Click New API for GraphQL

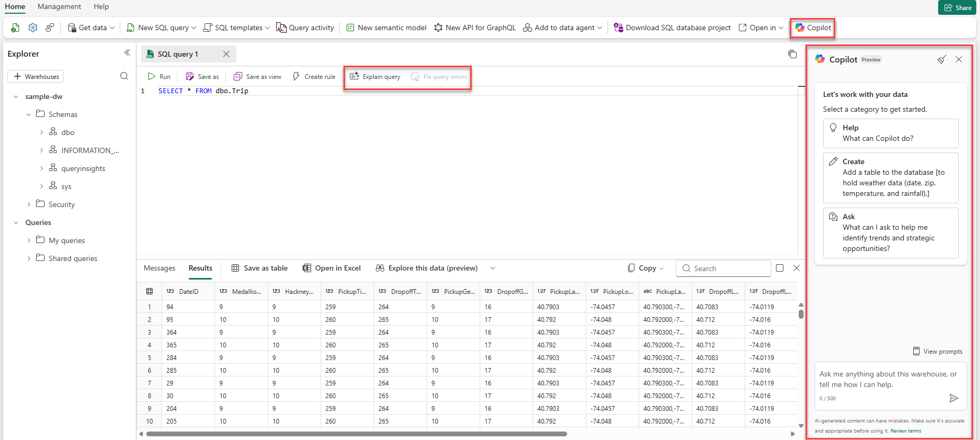tap(475, 28)
